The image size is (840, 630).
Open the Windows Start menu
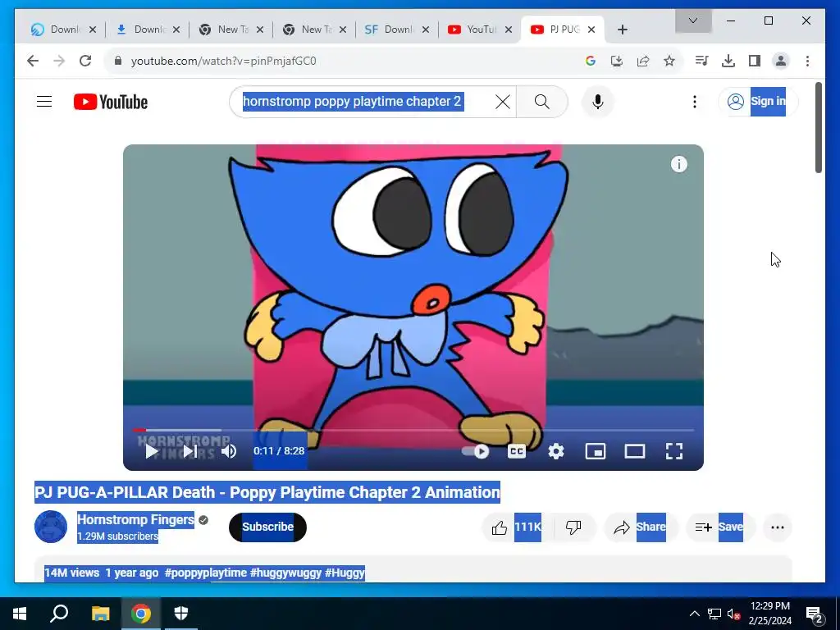coord(20,614)
